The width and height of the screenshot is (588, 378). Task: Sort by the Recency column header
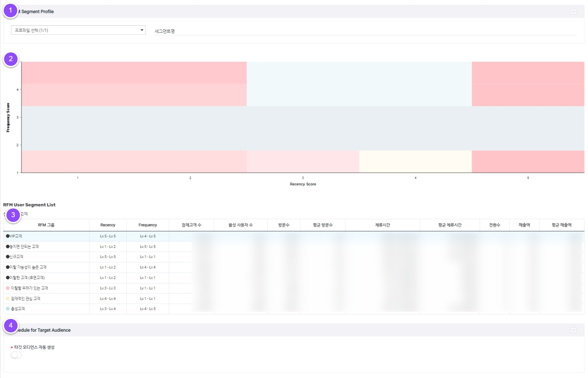tap(108, 225)
